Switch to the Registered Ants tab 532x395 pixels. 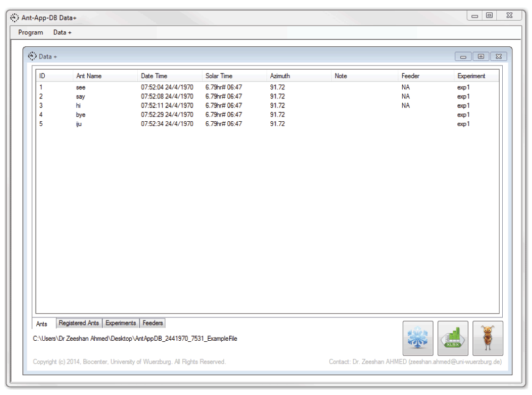(x=79, y=323)
